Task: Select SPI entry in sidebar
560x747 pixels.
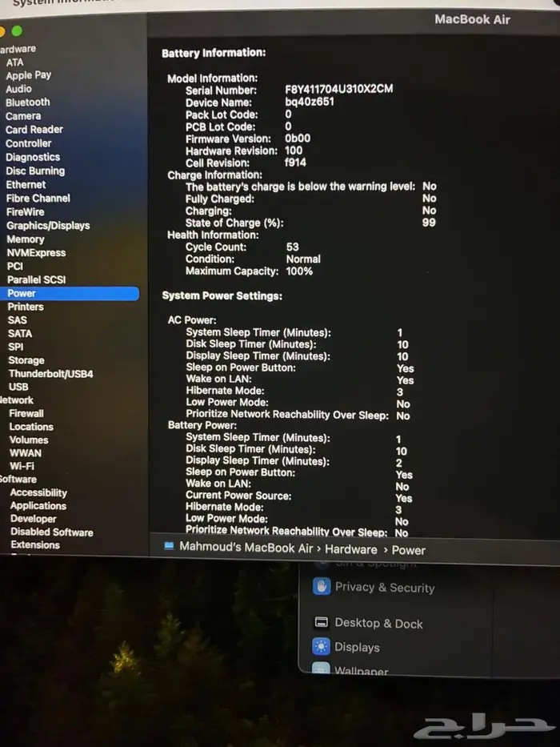Action: pos(16,347)
